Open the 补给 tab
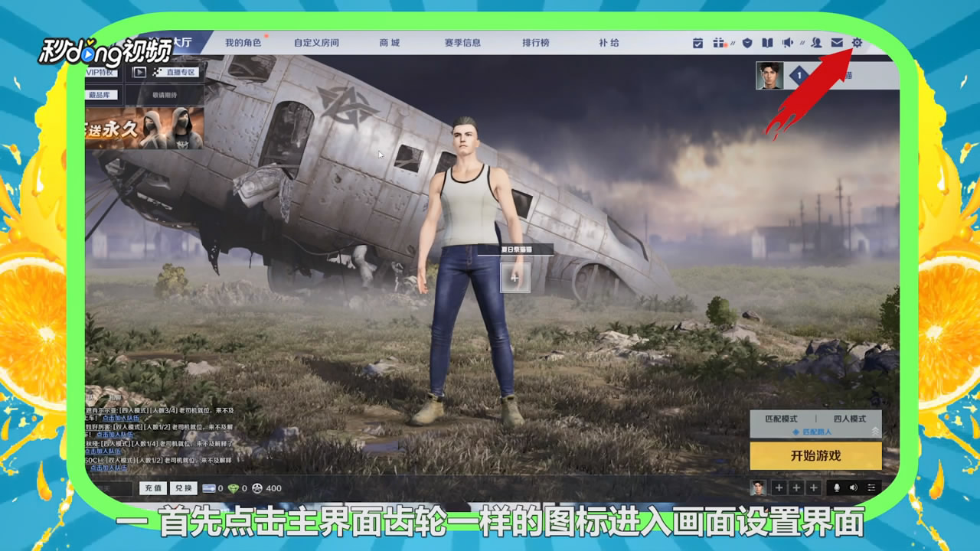 [x=609, y=43]
